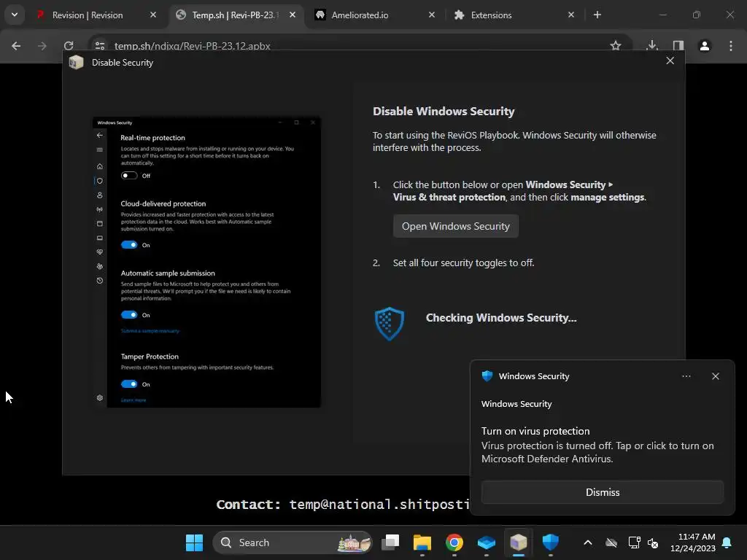Close the Ameliorated.io tab
747x560 pixels.
432,15
